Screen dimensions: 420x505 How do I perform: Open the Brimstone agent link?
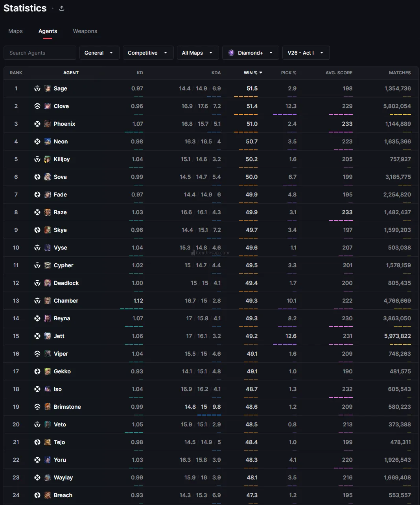(x=67, y=407)
